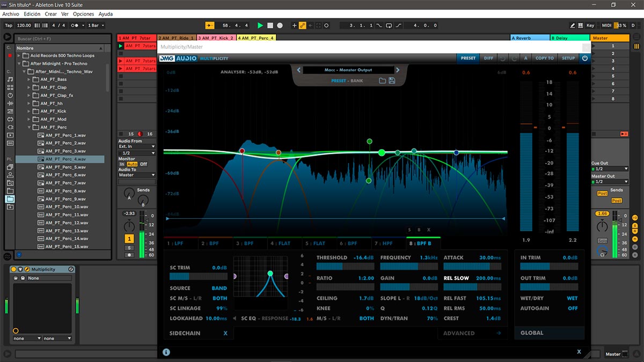Open Clips category in browser sidebar
The width and height of the screenshot is (644, 362).
click(x=10, y=135)
